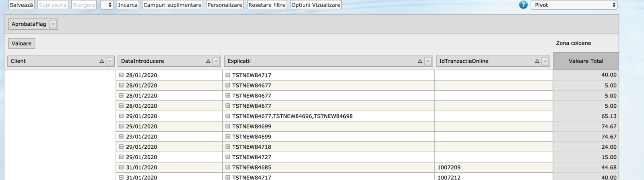Click the DataIntroducere sort triangle icon
Image resolution: width=644 pixels, height=180 pixels.
pyautogui.click(x=208, y=61)
